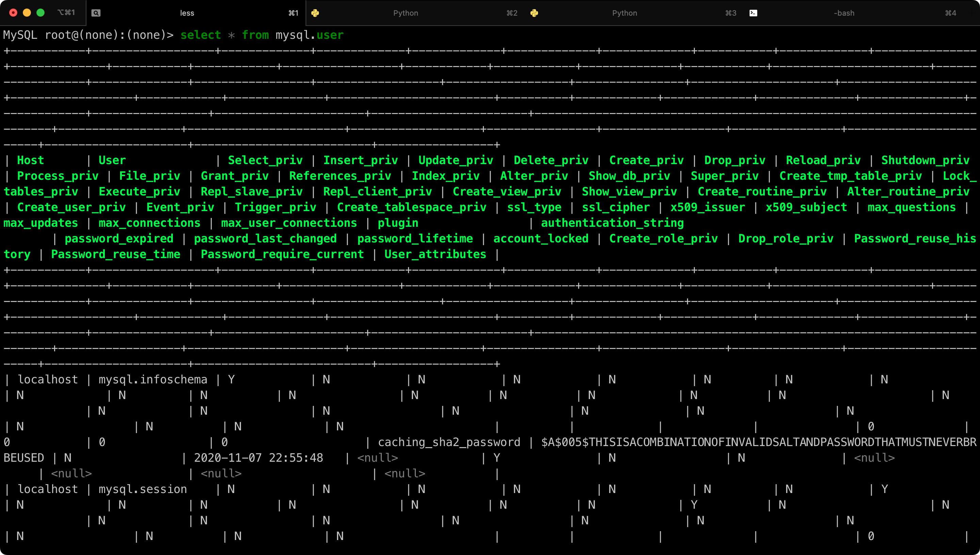Screen dimensions: 980x555
Task: Switch to the Python tab labeled ⌘2
Action: [406, 13]
